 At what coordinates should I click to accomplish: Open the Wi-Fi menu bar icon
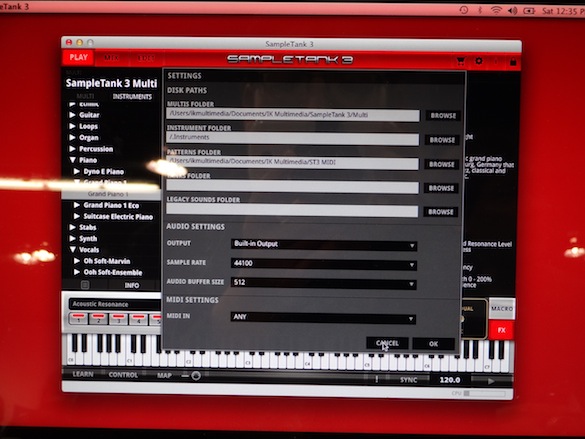496,10
